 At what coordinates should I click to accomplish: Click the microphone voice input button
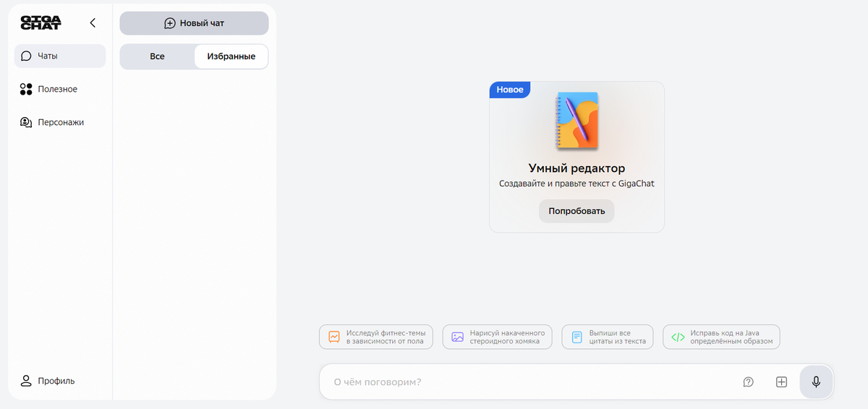tap(816, 382)
